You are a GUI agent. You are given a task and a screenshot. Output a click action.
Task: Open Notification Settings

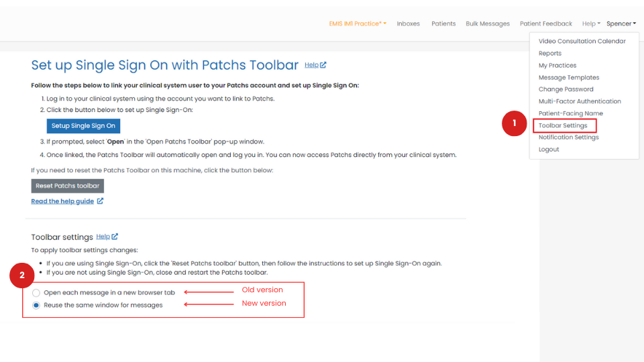pos(568,137)
